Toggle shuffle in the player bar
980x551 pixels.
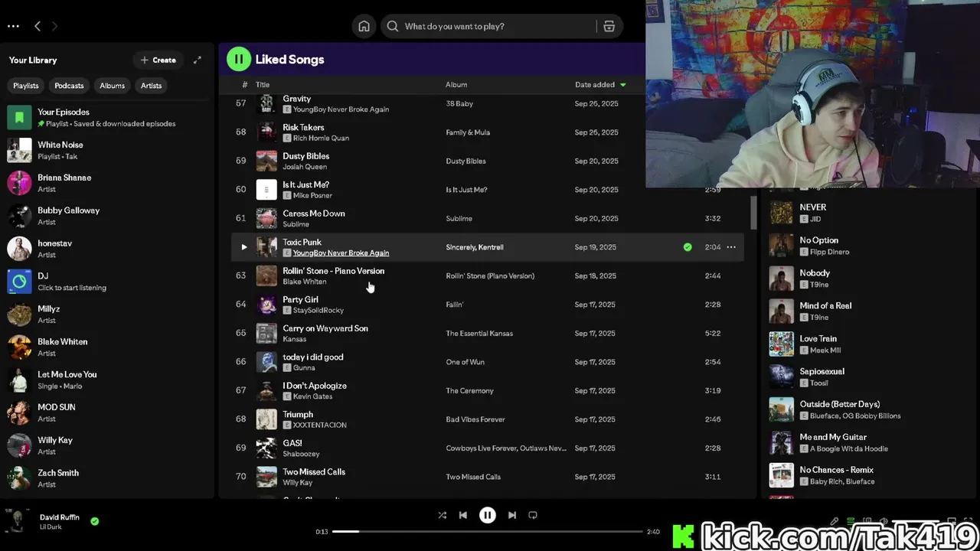click(x=442, y=515)
